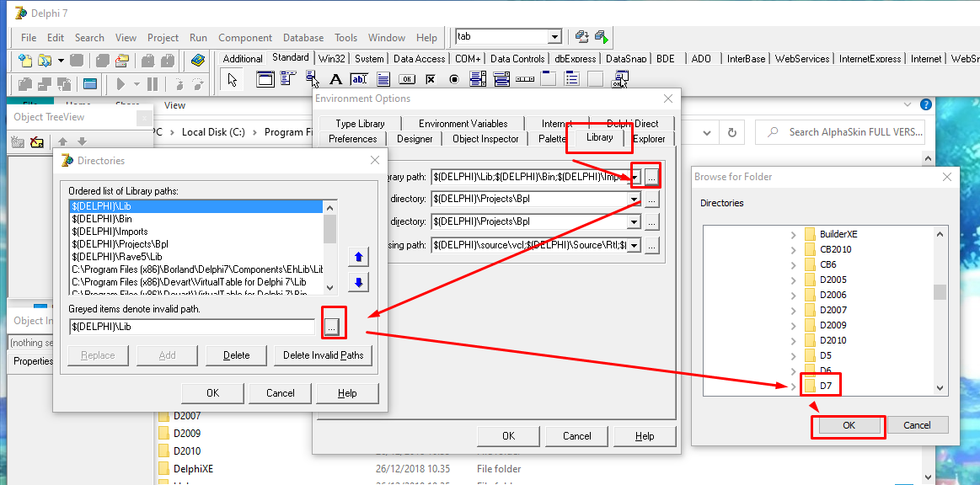Open the Component menu
980x485 pixels.
coord(244,37)
